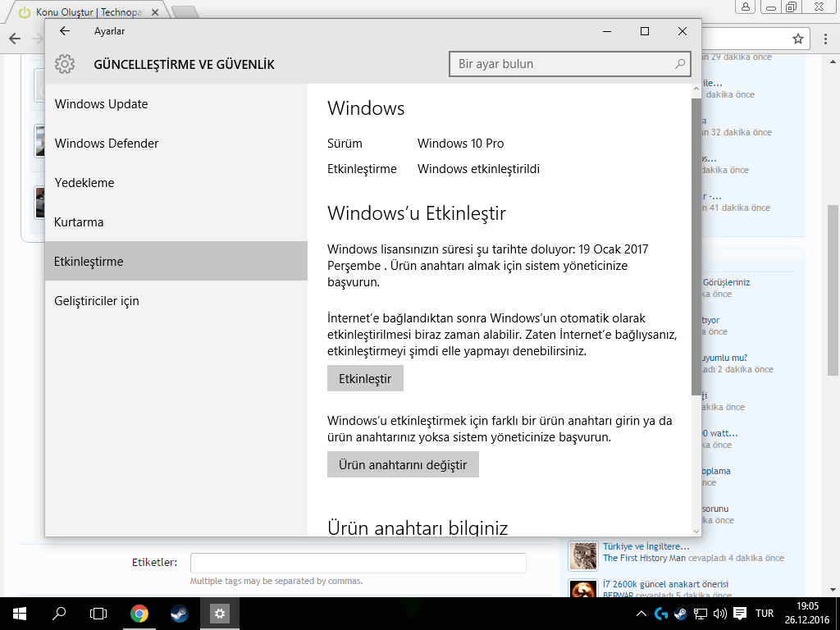Open Steam from the taskbar
This screenshot has width=840, height=630.
(x=180, y=614)
